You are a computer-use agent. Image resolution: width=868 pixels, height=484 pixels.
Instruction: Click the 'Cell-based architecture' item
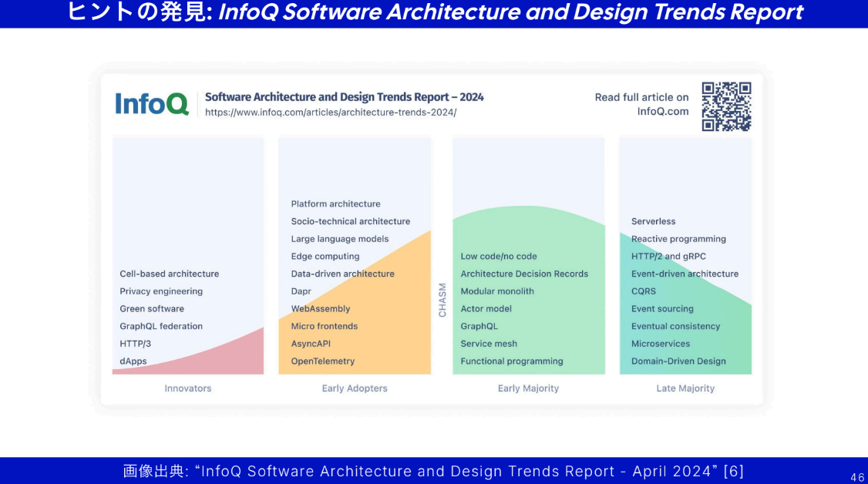[x=169, y=274]
